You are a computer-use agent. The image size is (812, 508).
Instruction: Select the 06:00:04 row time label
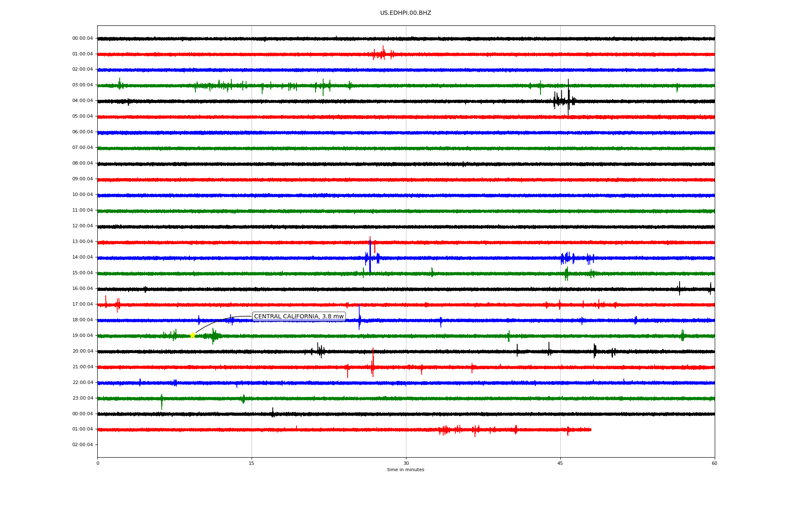pyautogui.click(x=82, y=132)
